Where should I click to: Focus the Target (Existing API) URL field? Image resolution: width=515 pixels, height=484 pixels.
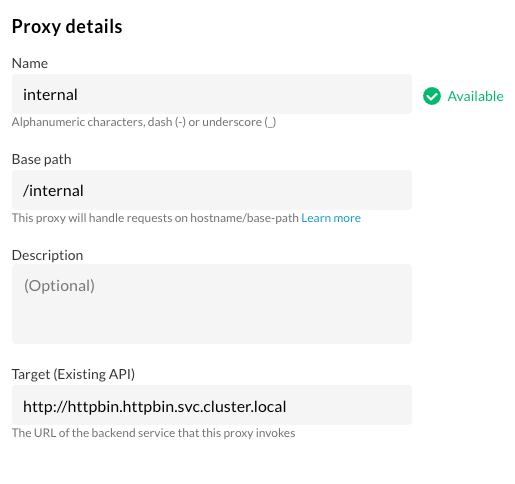[212, 405]
